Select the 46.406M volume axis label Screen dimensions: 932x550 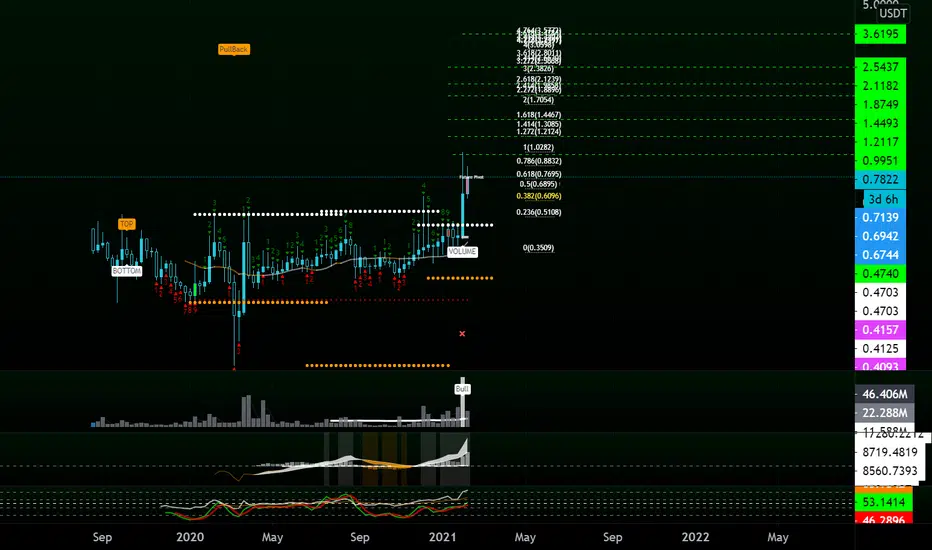(884, 394)
